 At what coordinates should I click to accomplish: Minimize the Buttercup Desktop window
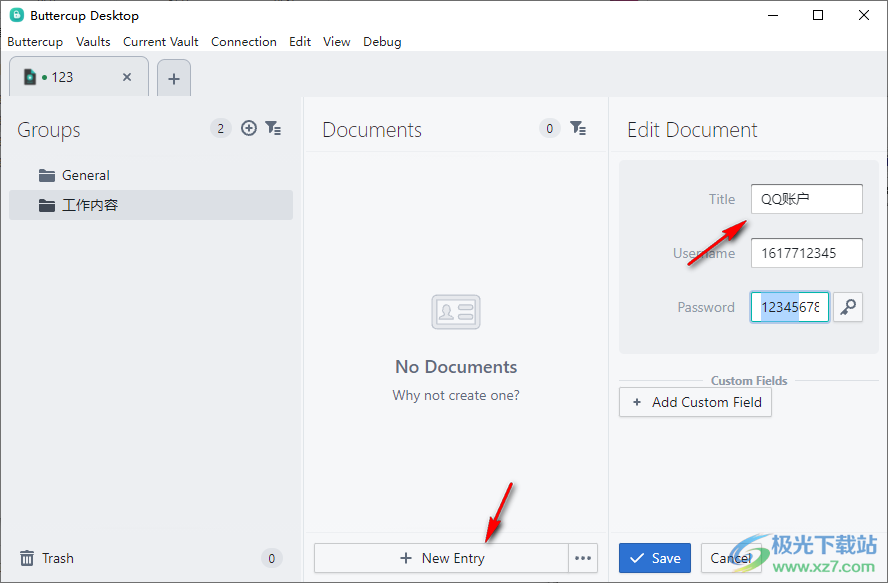(772, 15)
